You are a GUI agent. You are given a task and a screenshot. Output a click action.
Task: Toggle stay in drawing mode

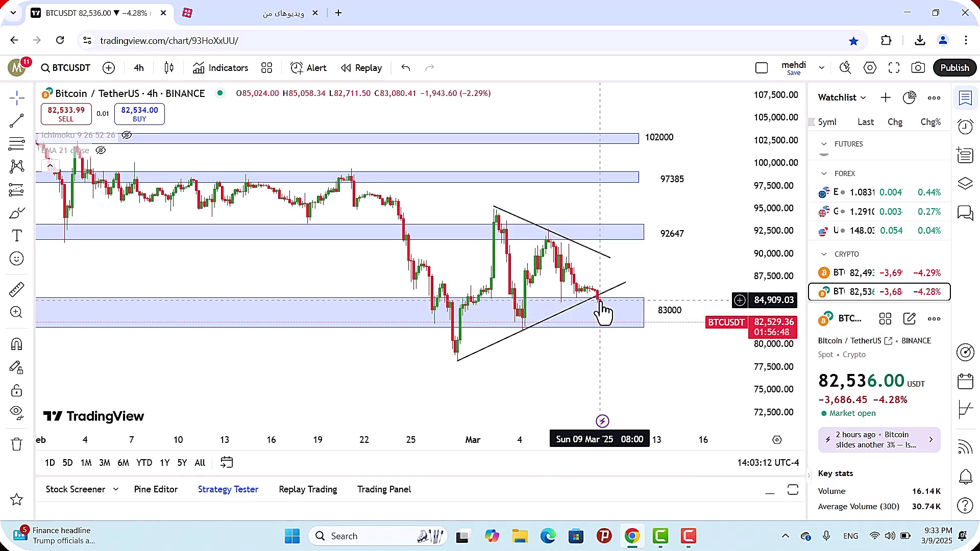click(17, 367)
